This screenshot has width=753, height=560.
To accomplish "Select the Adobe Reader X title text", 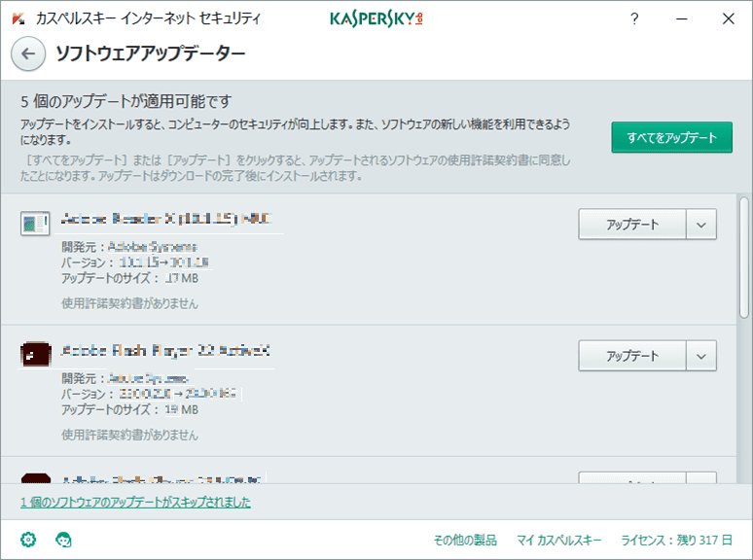I will click(166, 219).
